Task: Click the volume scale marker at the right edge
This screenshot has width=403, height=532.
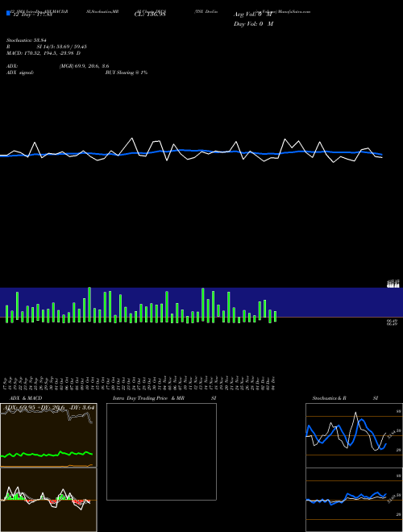Action: 393,284
